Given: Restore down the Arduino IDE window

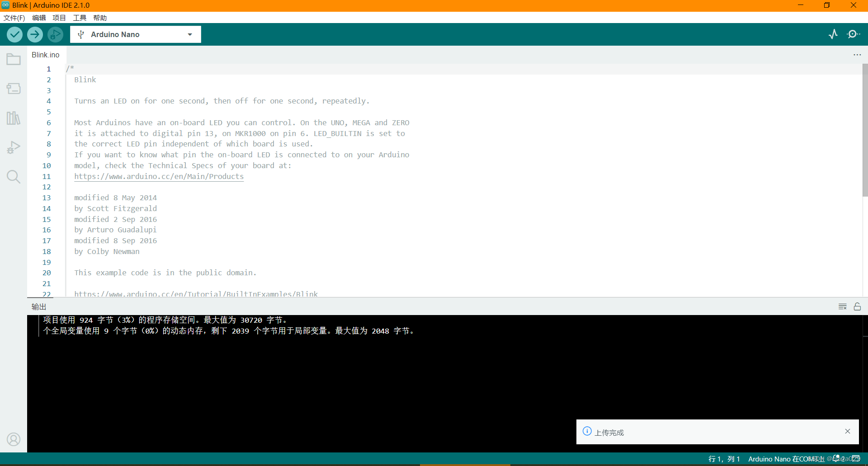Looking at the screenshot, I should coord(827,5).
